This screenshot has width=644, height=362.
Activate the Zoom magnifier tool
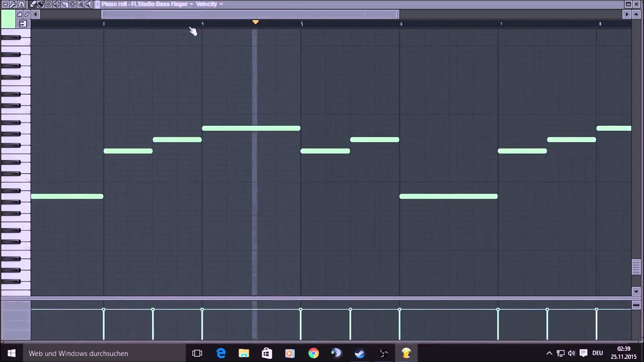point(80,4)
